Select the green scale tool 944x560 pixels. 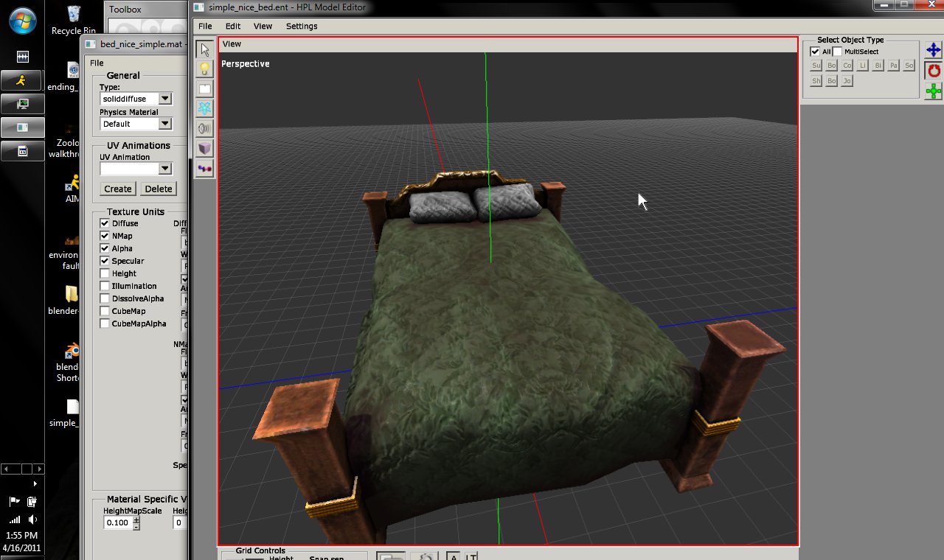point(934,91)
